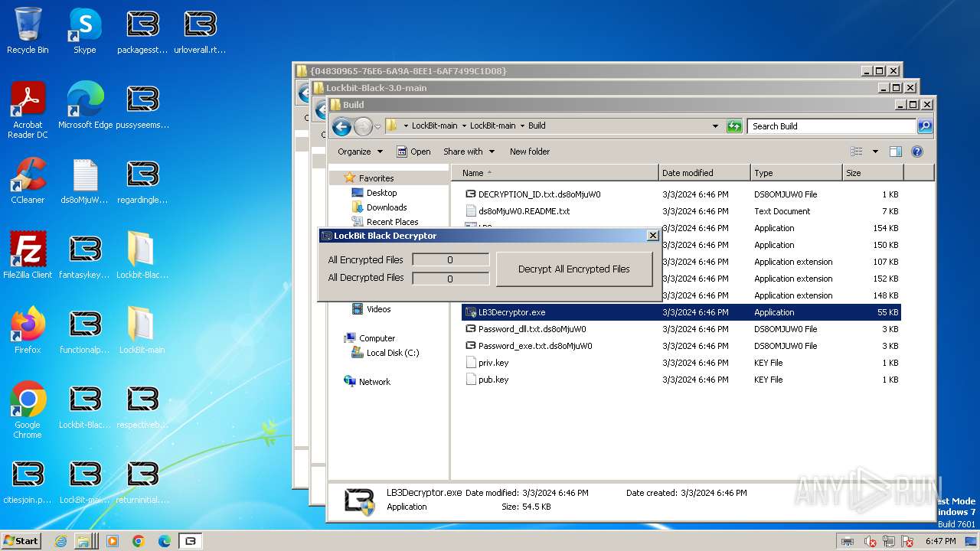Click the Start button
The image size is (980, 551).
pyautogui.click(x=21, y=541)
